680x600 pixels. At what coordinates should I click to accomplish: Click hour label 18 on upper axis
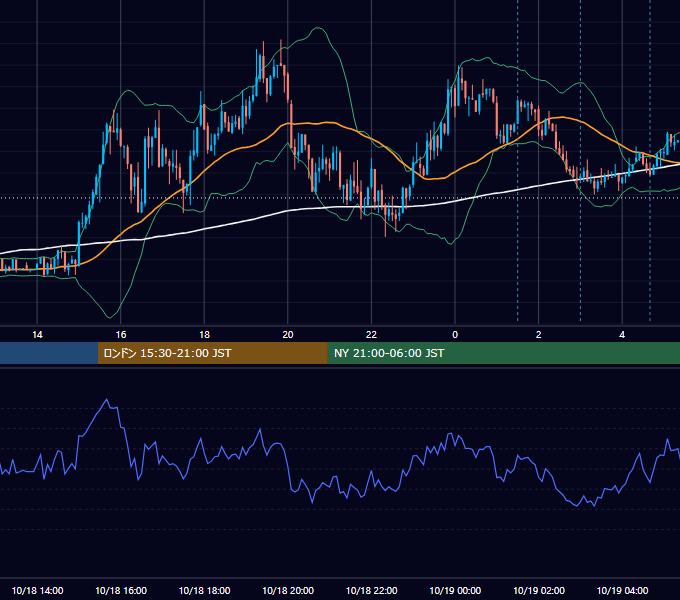(x=204, y=335)
